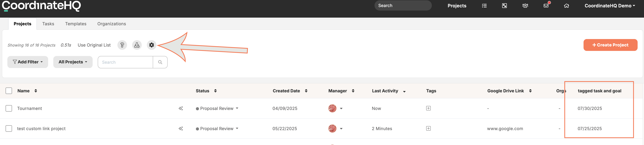Go to home via the house icon

[x=566, y=5]
